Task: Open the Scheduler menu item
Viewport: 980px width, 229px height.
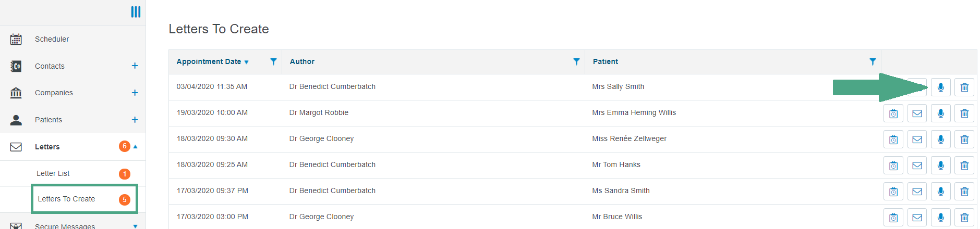Action: tap(52, 39)
